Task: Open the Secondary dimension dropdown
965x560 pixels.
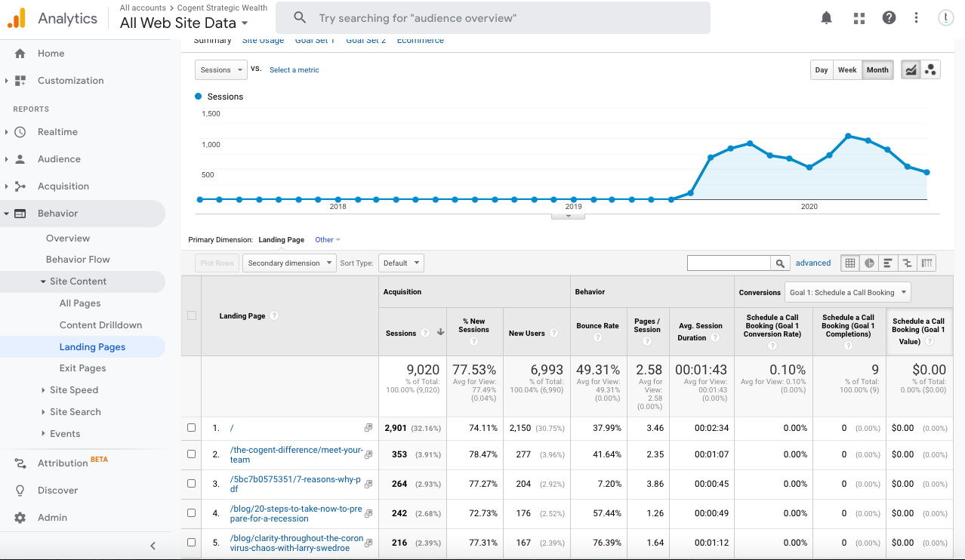Action: pyautogui.click(x=288, y=263)
